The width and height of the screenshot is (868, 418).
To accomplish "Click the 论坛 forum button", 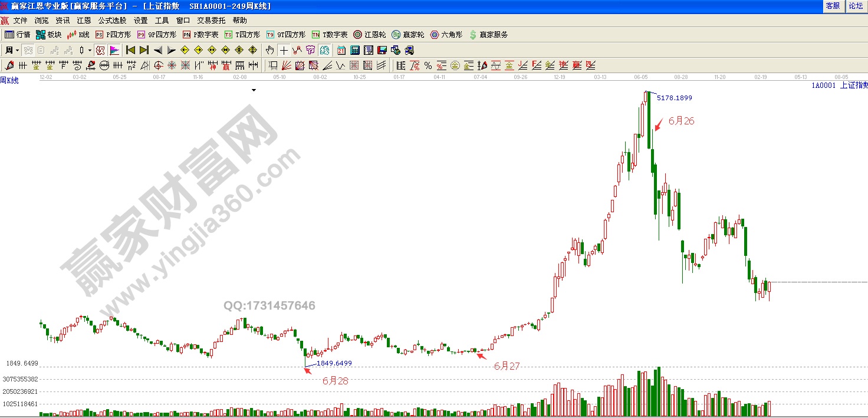I will pyautogui.click(x=855, y=6).
